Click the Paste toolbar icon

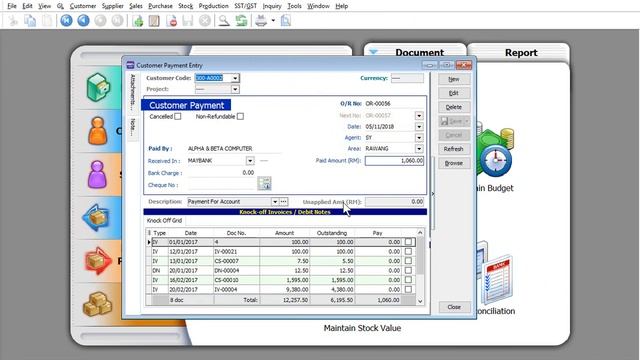click(x=47, y=20)
